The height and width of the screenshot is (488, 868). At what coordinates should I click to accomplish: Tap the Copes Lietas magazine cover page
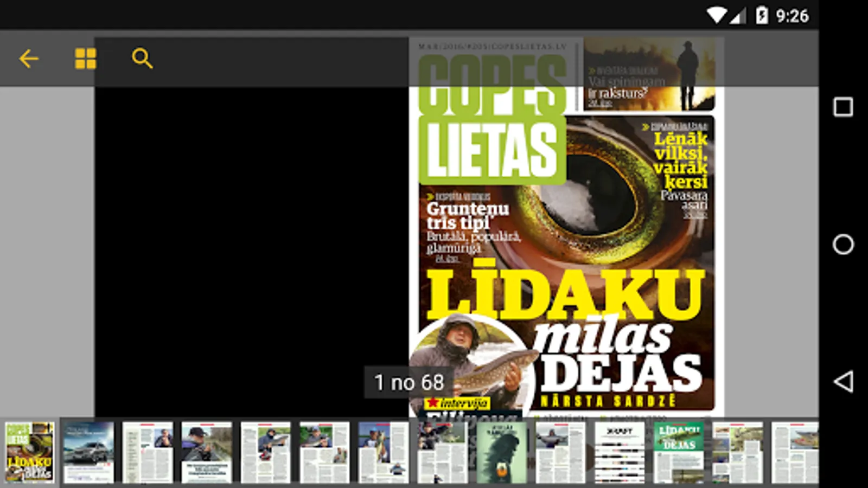[566, 227]
